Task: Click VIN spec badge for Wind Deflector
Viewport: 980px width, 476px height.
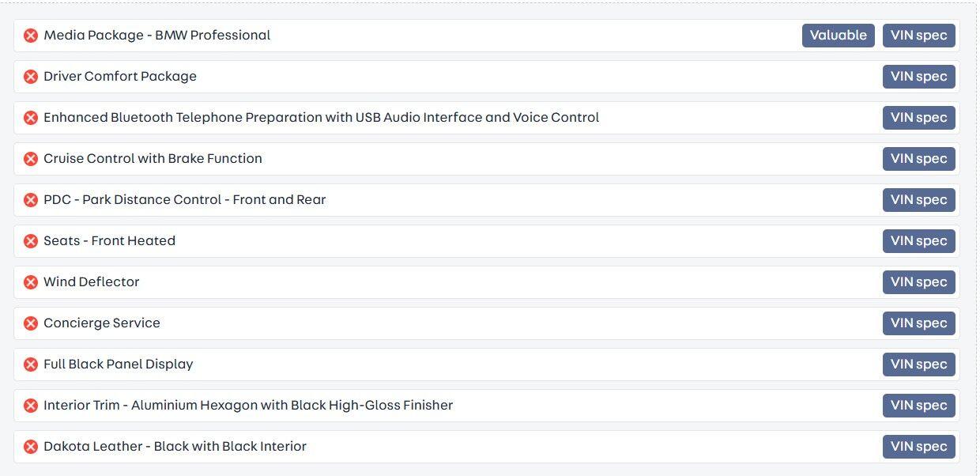Action: 918,282
